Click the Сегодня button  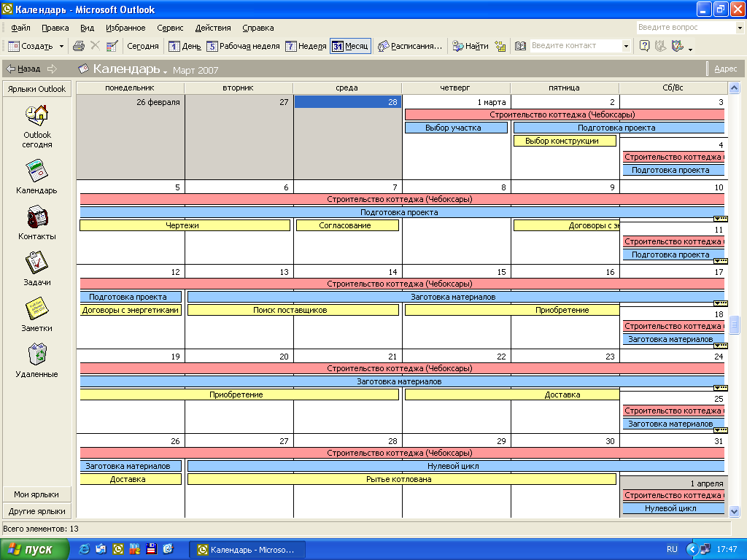point(142,46)
